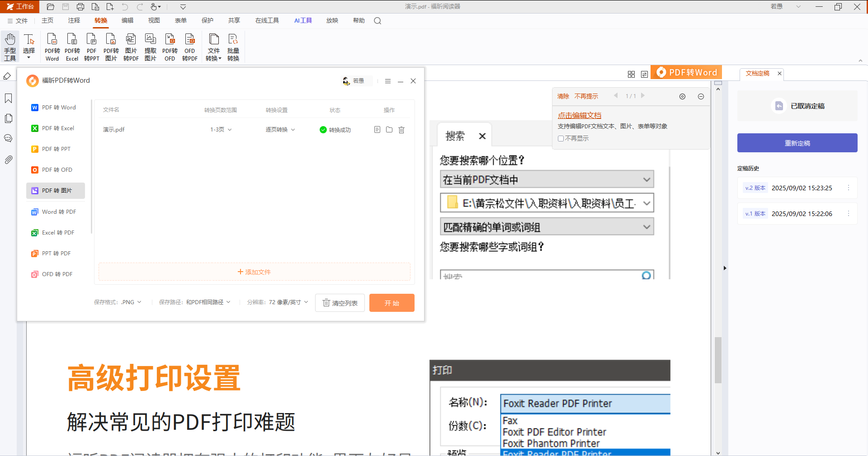Viewport: 868px width, 456px height.
Task: Select the PDF转Excel ribbon tool
Action: (72, 47)
